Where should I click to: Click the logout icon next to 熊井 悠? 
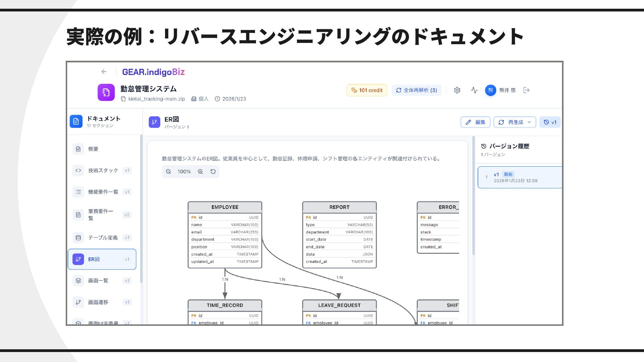526,90
